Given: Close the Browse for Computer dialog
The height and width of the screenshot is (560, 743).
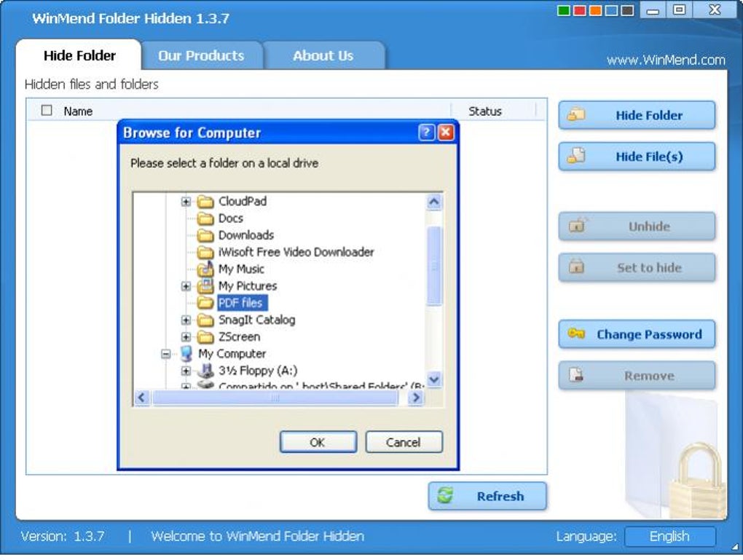Looking at the screenshot, I should [x=445, y=133].
